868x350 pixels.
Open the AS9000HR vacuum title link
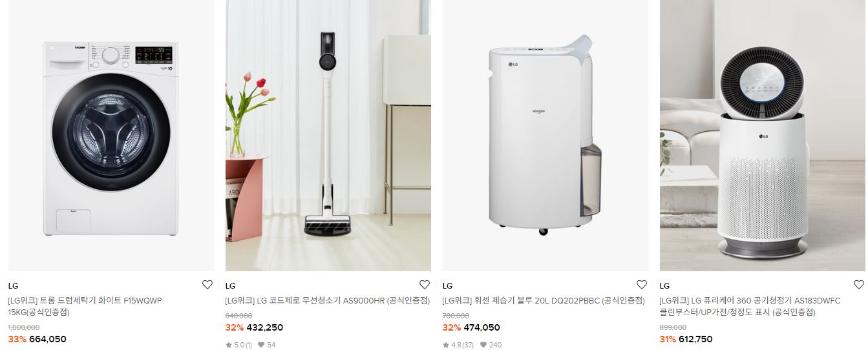point(327,301)
